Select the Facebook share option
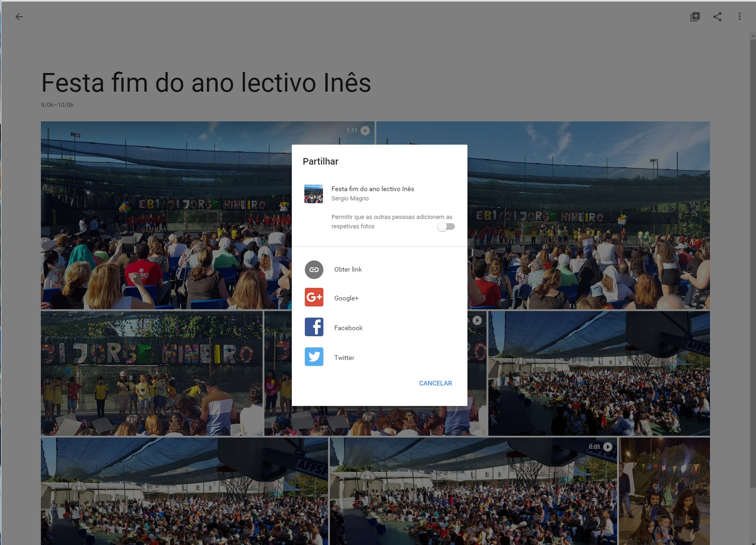 (380, 327)
